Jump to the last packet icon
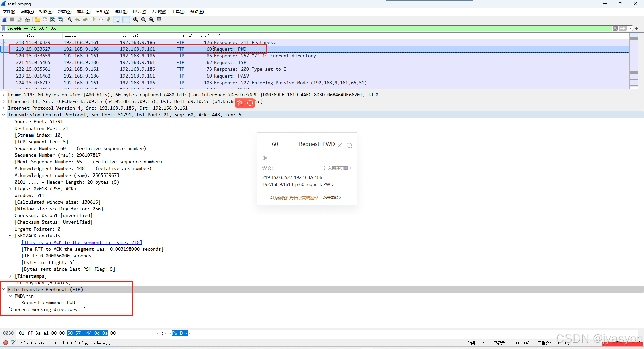This screenshot has width=644, height=349. click(109, 20)
